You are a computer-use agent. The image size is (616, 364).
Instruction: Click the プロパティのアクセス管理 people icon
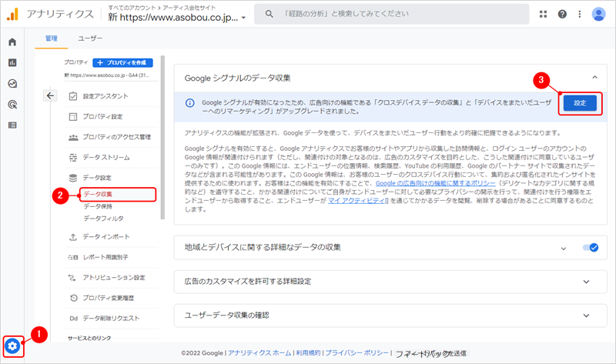(x=73, y=137)
